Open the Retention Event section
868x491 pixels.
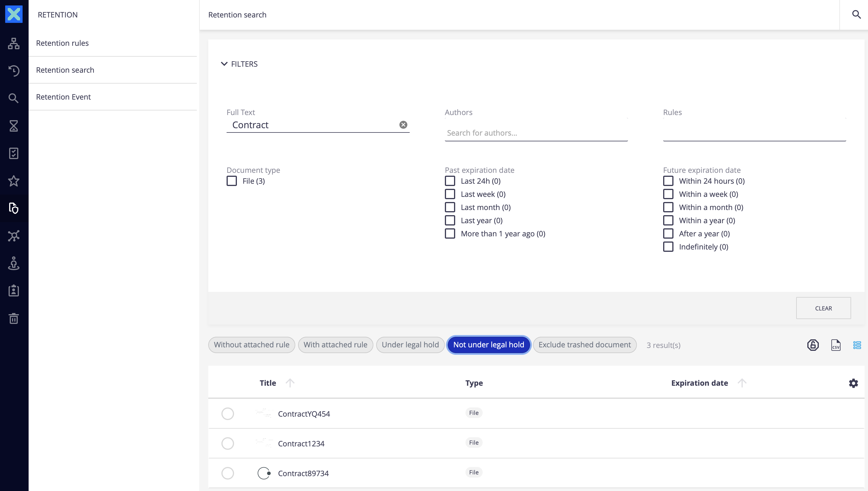point(63,96)
